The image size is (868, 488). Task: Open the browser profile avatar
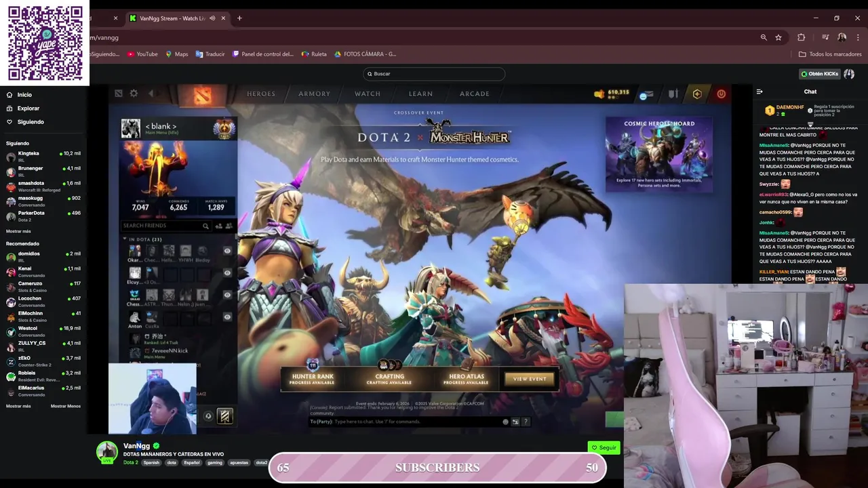(842, 37)
